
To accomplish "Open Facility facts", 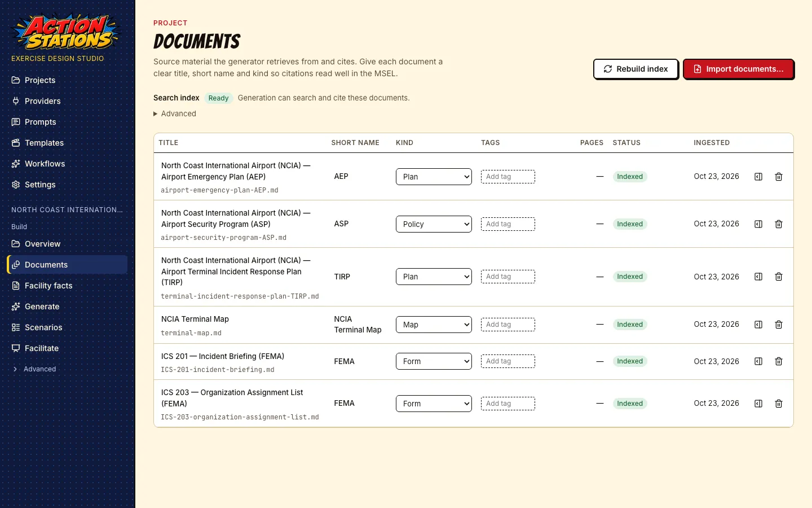I will (x=67, y=286).
